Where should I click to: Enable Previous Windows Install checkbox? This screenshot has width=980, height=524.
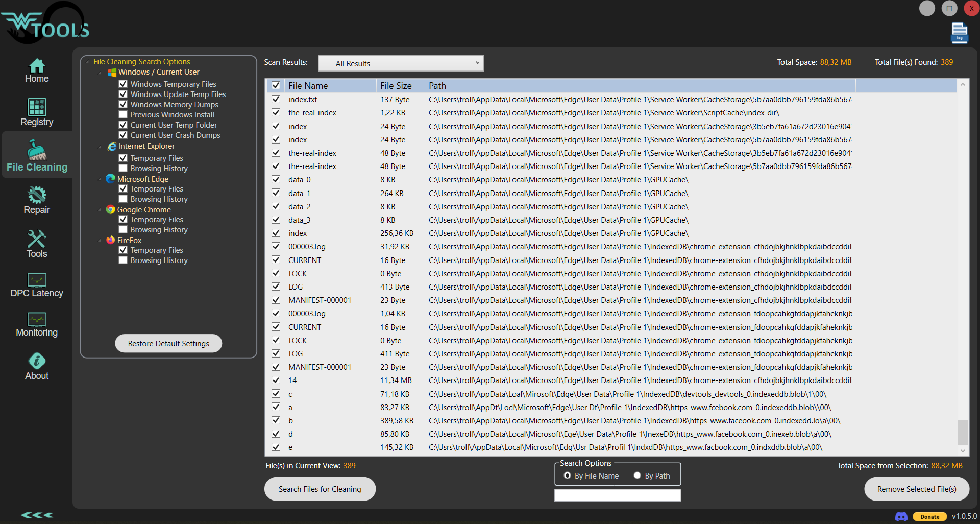pyautogui.click(x=123, y=114)
